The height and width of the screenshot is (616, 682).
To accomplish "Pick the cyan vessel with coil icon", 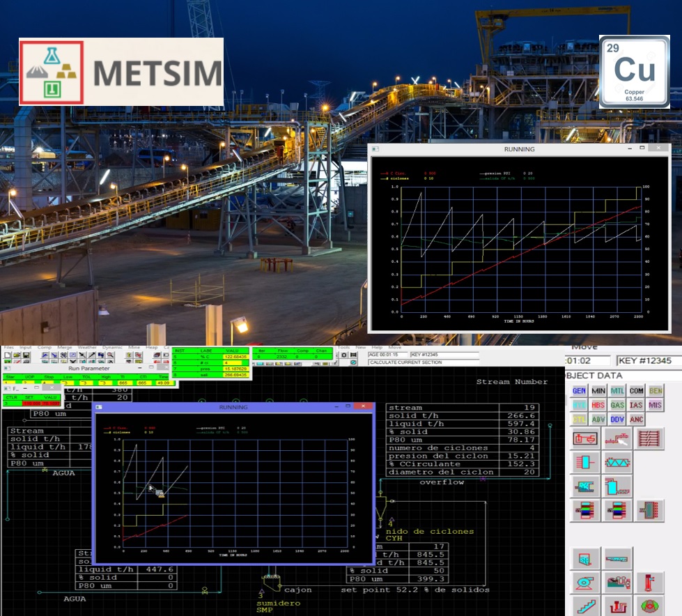I will pyautogui.click(x=617, y=486).
